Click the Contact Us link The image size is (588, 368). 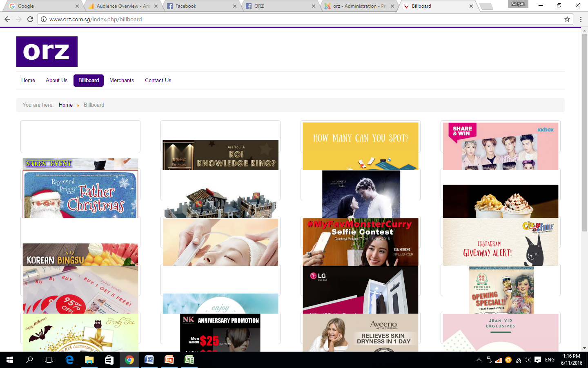pos(158,81)
